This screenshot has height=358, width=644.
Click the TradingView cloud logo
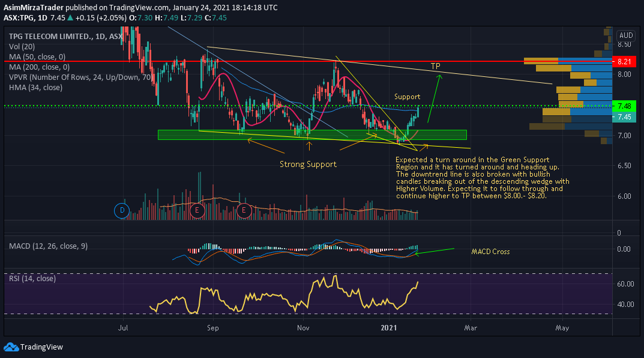[11, 347]
